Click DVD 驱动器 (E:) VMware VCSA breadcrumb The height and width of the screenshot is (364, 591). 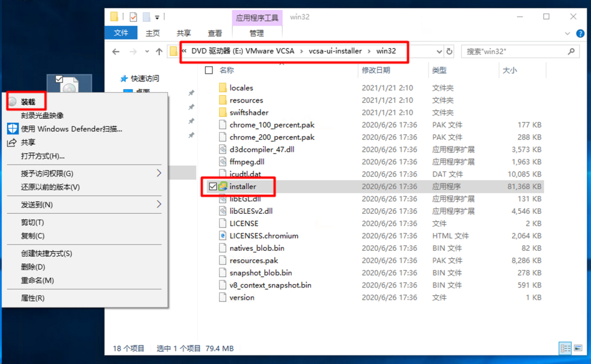(243, 51)
